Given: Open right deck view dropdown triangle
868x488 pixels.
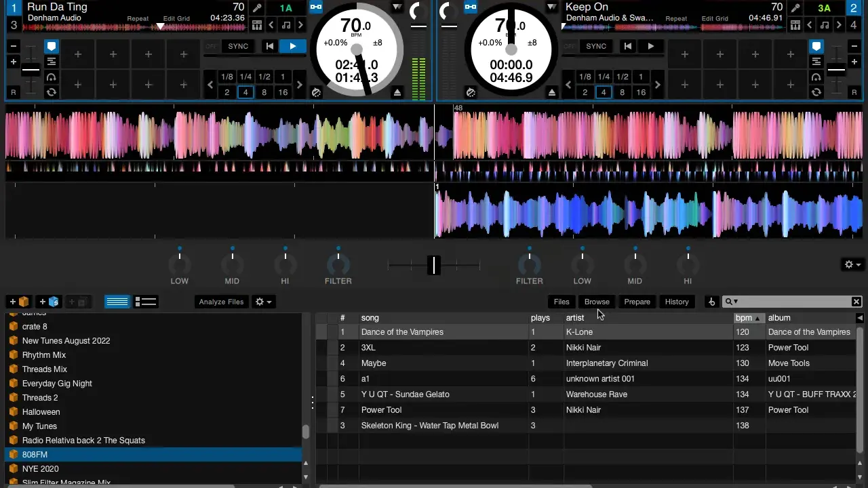Looking at the screenshot, I should point(551,7).
